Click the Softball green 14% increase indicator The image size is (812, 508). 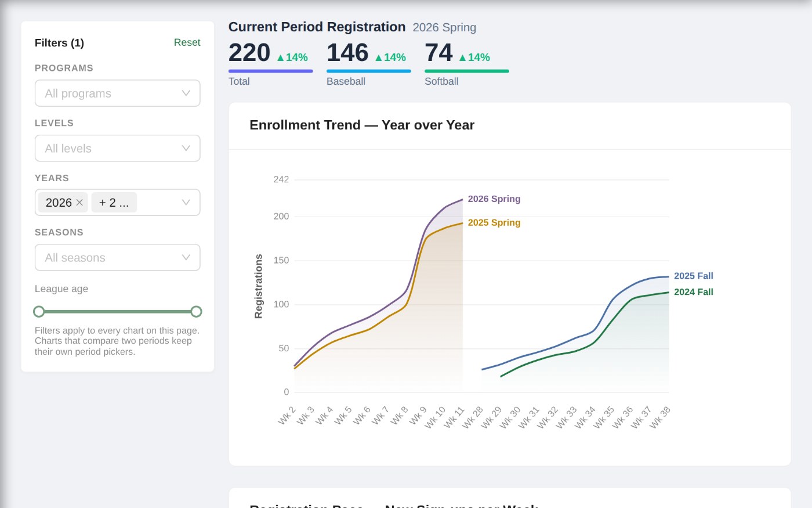pos(474,57)
